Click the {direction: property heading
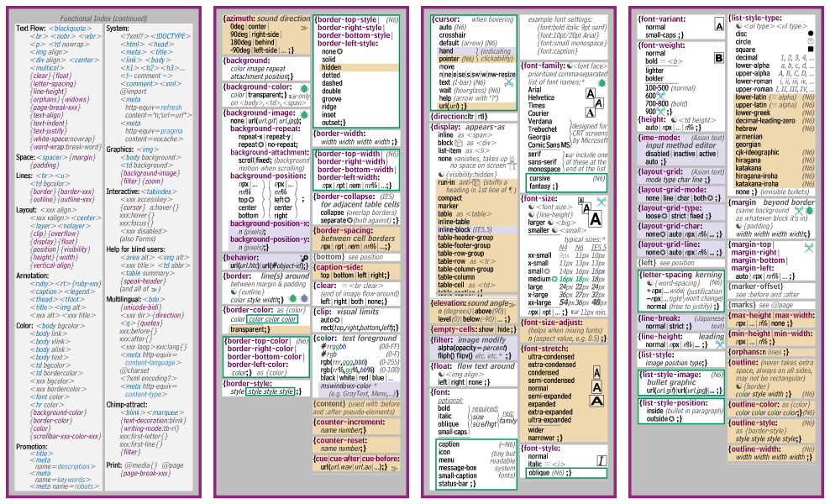This screenshot has height=504, width=830. [x=449, y=117]
